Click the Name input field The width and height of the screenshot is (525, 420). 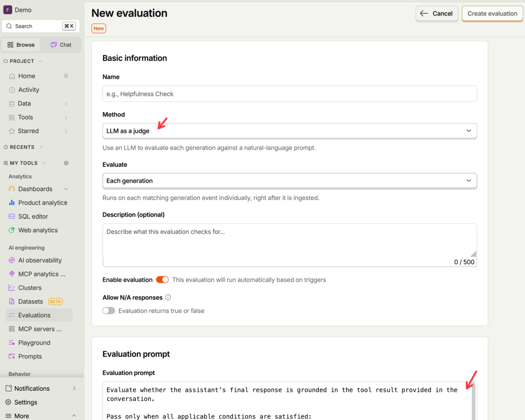click(x=290, y=94)
